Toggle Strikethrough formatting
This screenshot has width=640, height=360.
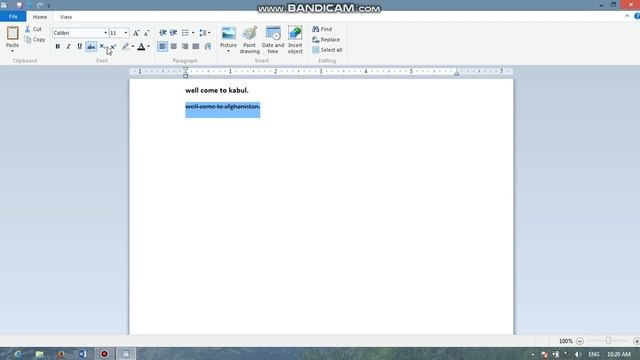pos(91,47)
